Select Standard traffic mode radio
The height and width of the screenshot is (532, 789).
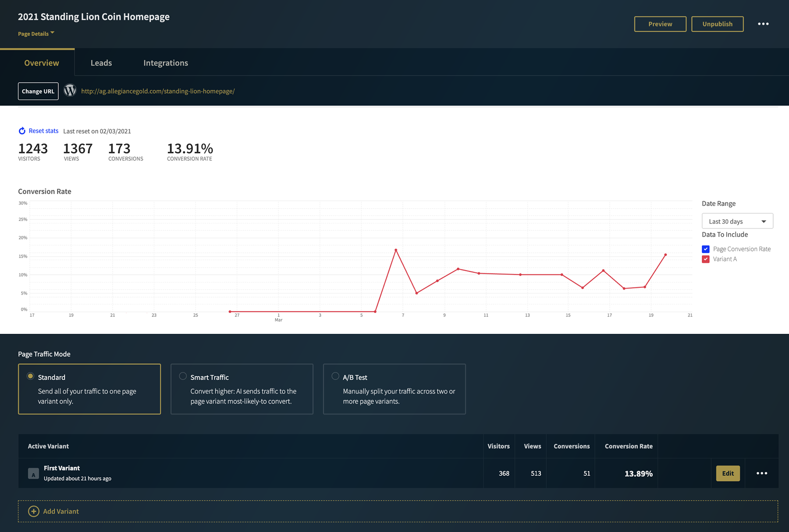pyautogui.click(x=30, y=376)
